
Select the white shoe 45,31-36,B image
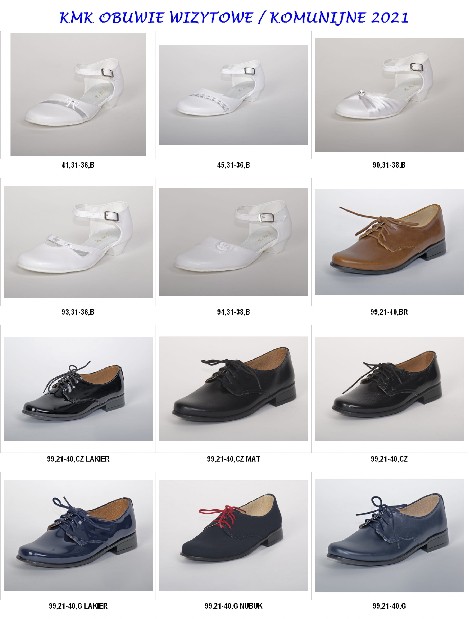pos(233,95)
